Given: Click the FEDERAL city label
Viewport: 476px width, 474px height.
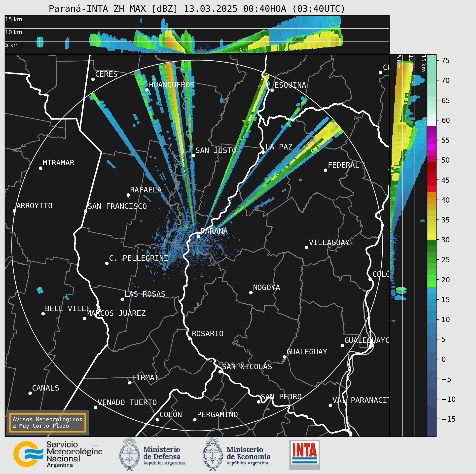Looking at the screenshot, I should coord(344,165).
